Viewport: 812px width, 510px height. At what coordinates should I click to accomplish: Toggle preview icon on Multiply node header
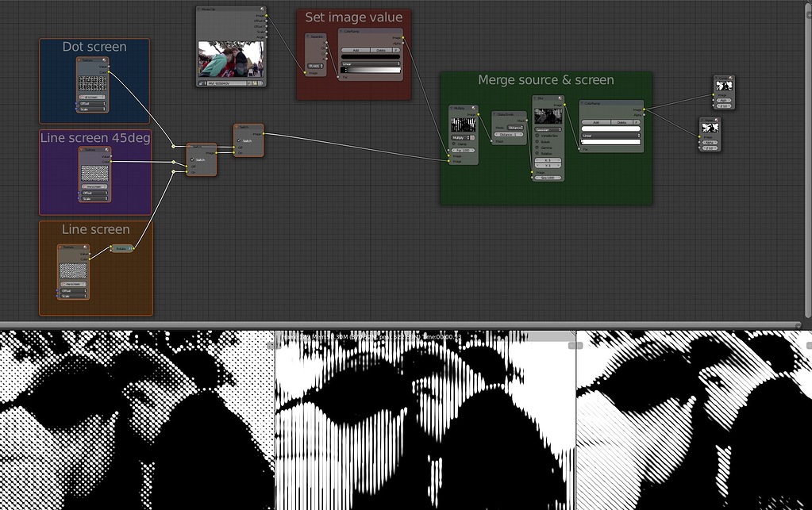tap(474, 108)
